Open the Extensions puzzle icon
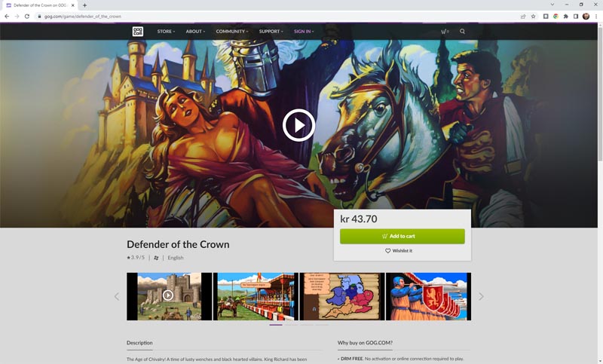The image size is (603, 364). [566, 16]
